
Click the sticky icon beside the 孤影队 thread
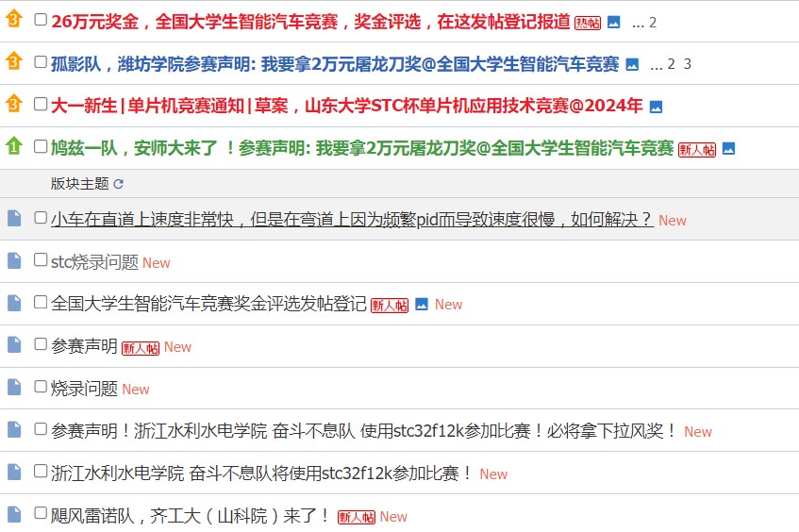14,61
